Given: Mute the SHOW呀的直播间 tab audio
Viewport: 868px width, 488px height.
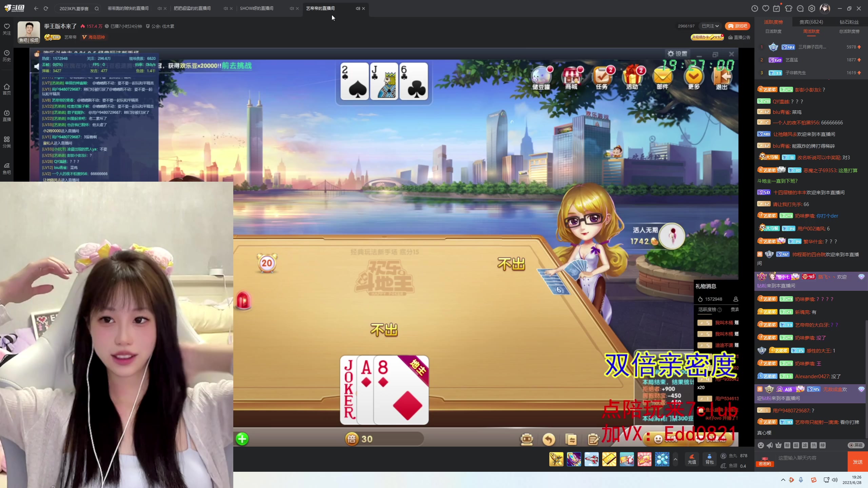Looking at the screenshot, I should point(292,8).
